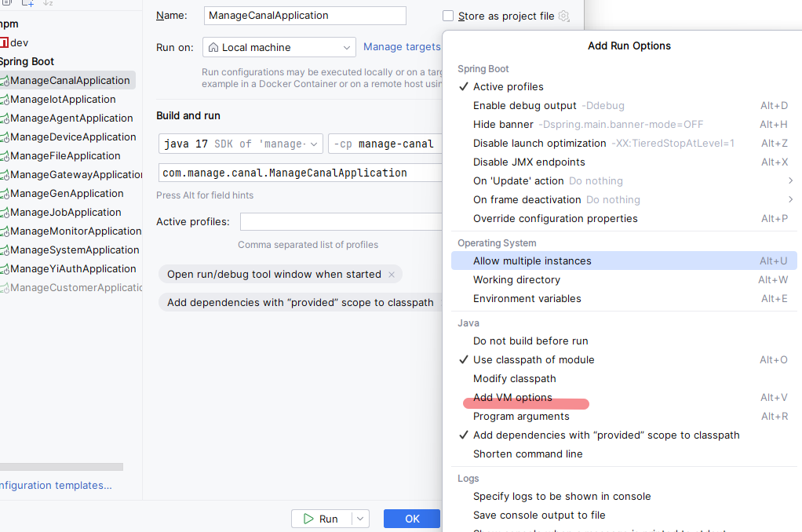Click the sort configurations icon at top

point(48,3)
